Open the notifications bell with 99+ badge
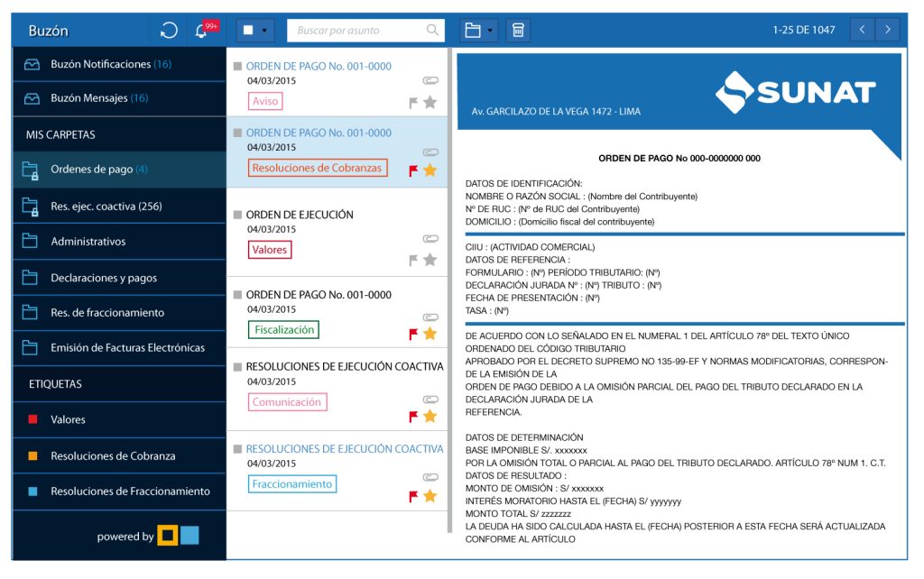Screen dimensions: 924x579 point(201,32)
